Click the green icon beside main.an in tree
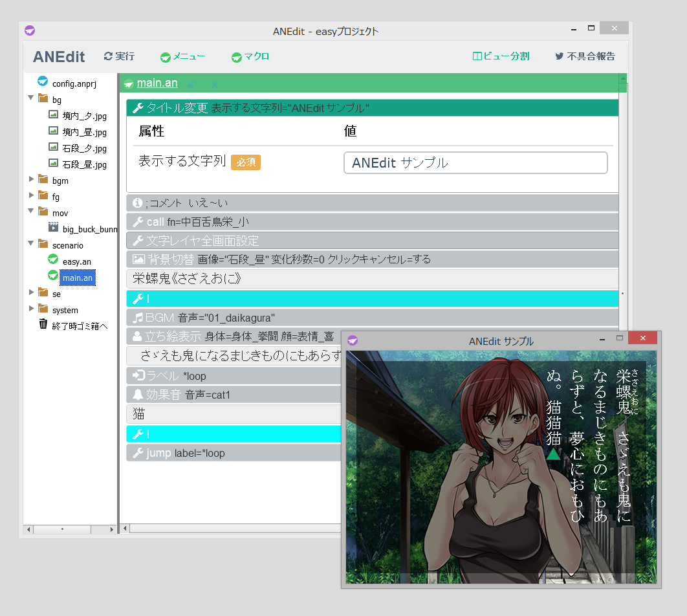Image resolution: width=687 pixels, height=616 pixels. click(x=53, y=275)
